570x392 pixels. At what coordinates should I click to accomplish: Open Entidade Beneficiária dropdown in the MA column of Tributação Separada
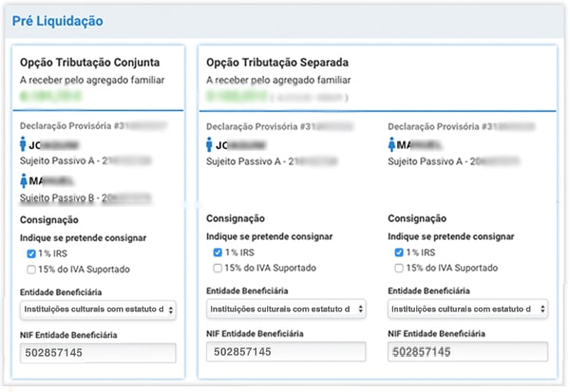point(467,308)
